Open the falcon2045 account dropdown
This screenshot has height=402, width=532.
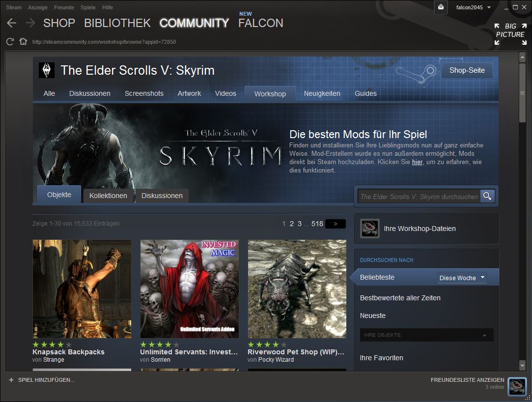coord(474,7)
